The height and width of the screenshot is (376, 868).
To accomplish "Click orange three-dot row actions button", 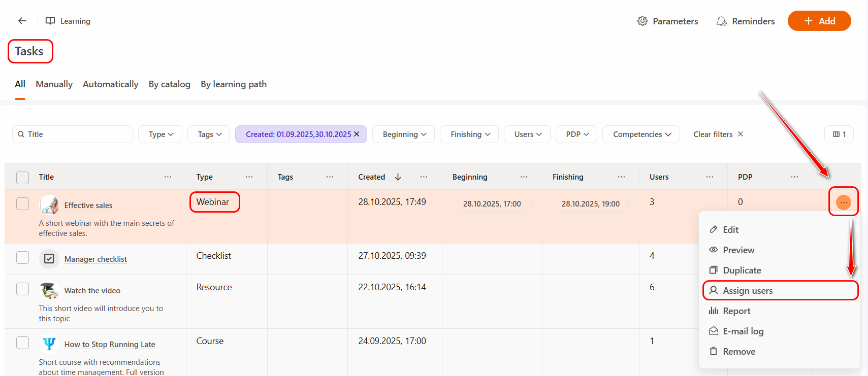I will 843,202.
